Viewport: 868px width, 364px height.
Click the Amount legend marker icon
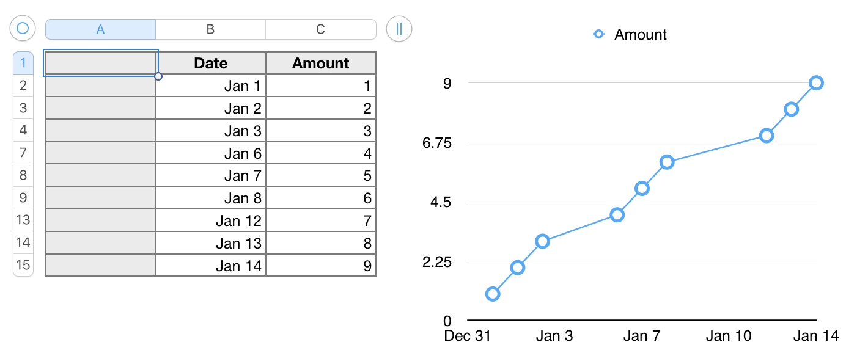(599, 35)
